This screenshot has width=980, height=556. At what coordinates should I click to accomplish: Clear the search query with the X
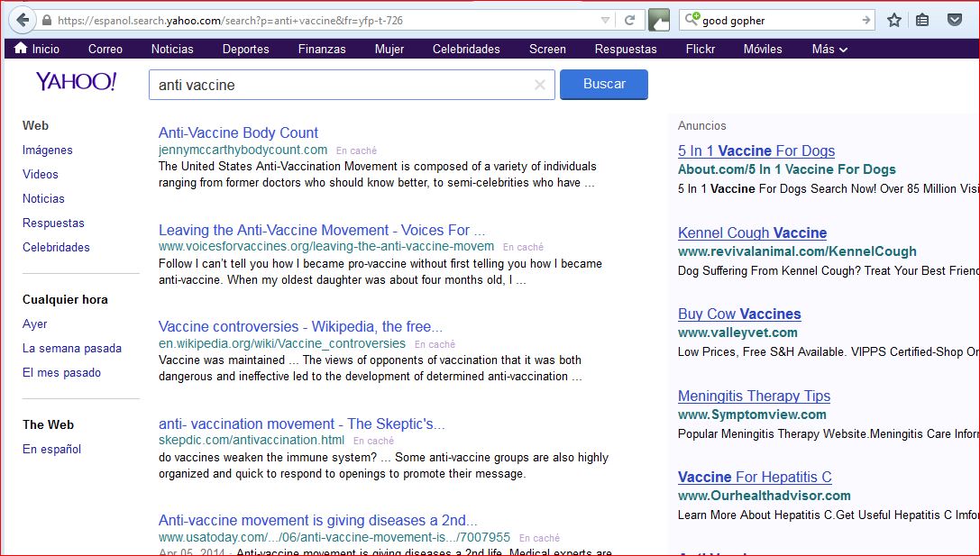540,85
